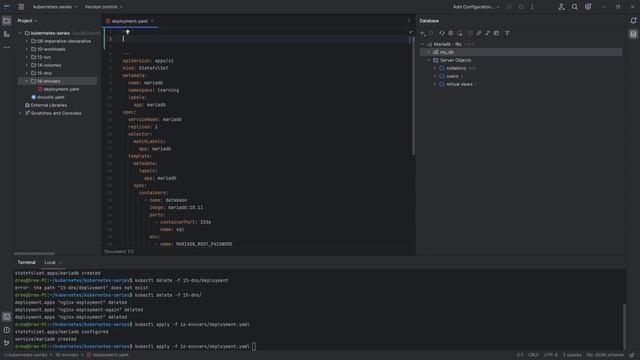Click the terminal command prompt line
The image size is (640, 360).
pyautogui.click(x=135, y=346)
